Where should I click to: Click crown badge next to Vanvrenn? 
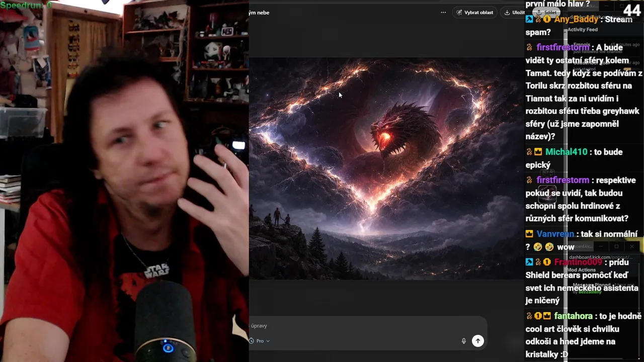click(529, 234)
